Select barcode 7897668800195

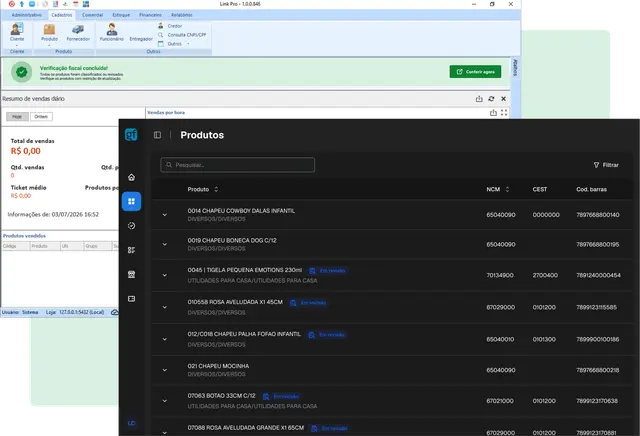[x=598, y=244]
